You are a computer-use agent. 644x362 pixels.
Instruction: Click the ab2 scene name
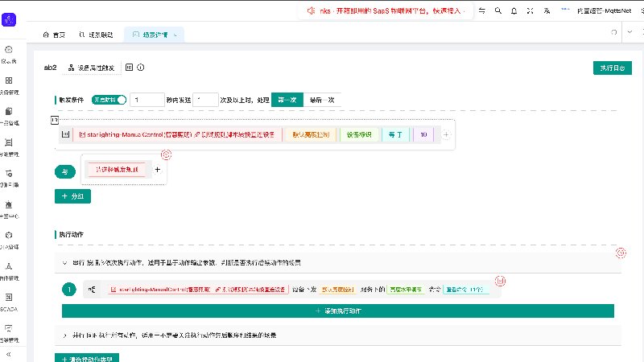pyautogui.click(x=50, y=68)
